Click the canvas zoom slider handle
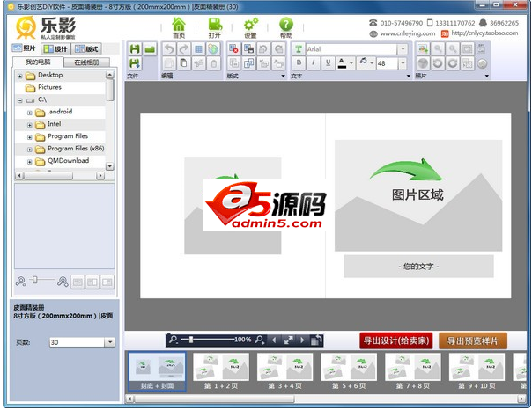 191,340
